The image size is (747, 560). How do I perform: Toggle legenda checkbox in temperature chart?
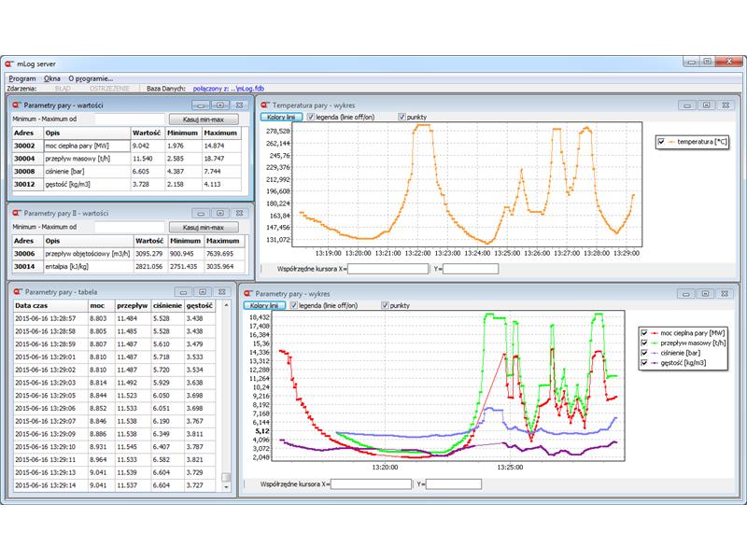click(312, 118)
